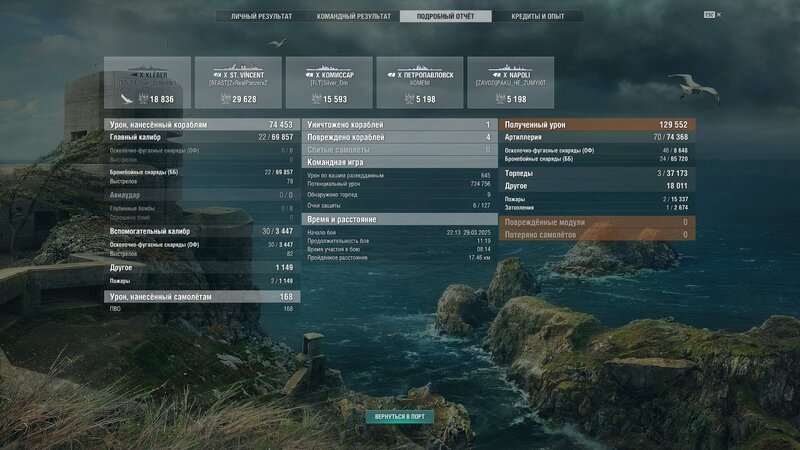Click the Napoli ship silhouette icon
This screenshot has width=800, height=450.
coord(511,67)
